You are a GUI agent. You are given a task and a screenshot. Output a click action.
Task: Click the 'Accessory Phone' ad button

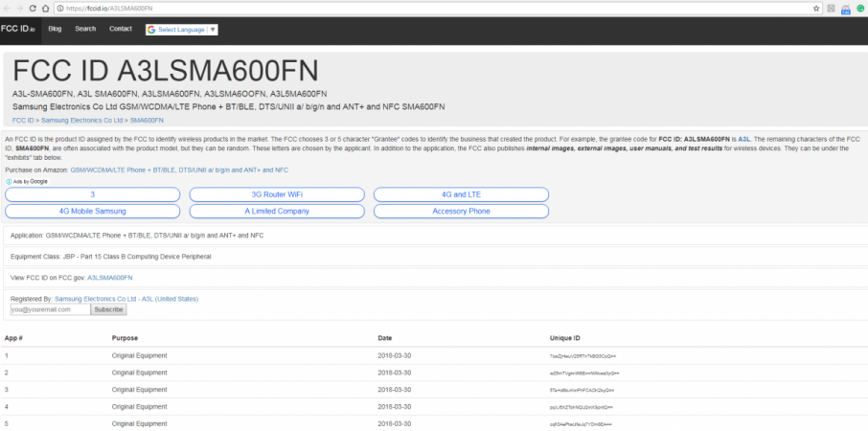tap(461, 212)
